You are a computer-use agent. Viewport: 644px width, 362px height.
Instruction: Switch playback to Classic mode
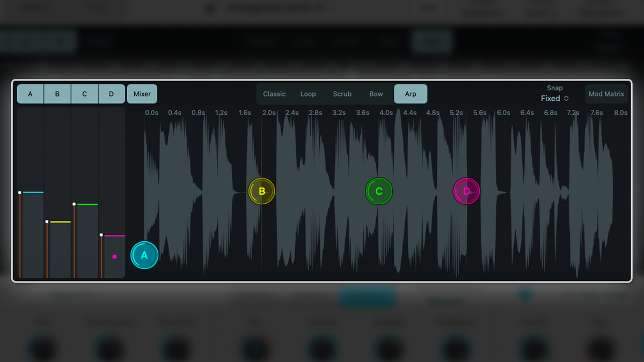274,93
